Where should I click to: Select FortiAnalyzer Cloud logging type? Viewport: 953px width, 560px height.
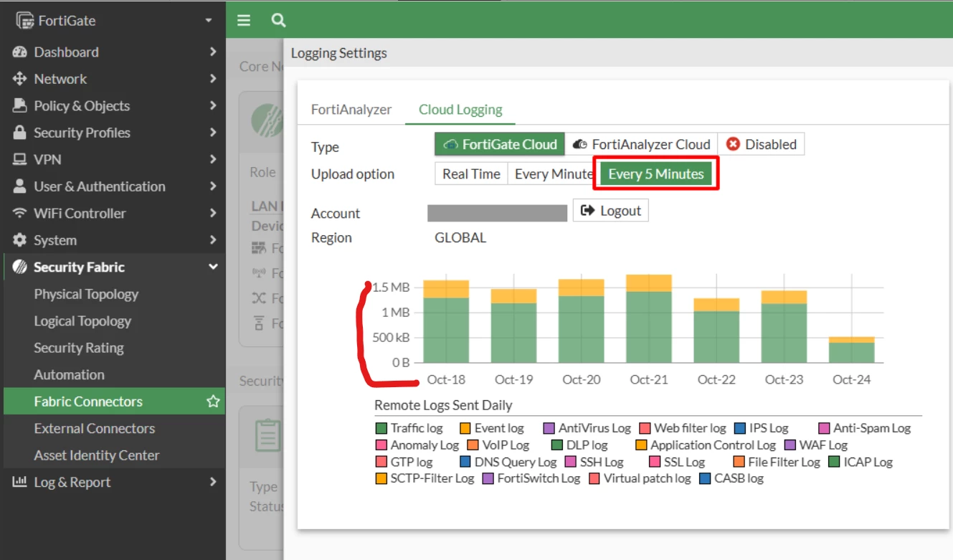click(x=641, y=144)
